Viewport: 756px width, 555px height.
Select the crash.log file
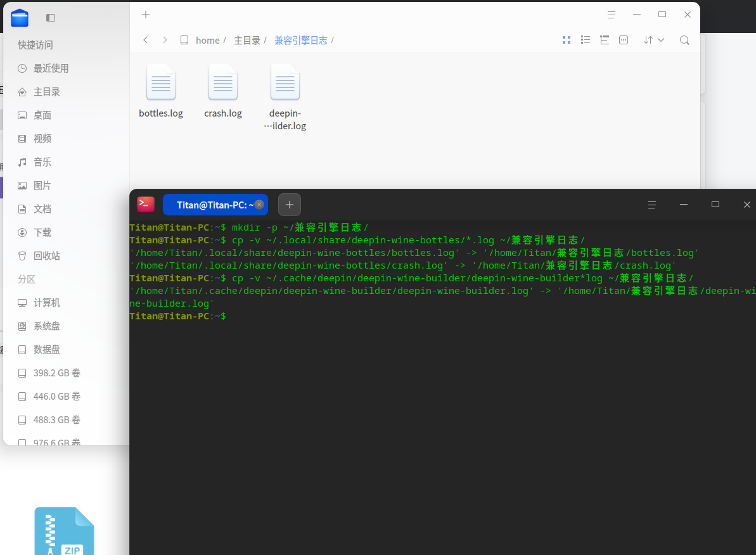tap(223, 92)
